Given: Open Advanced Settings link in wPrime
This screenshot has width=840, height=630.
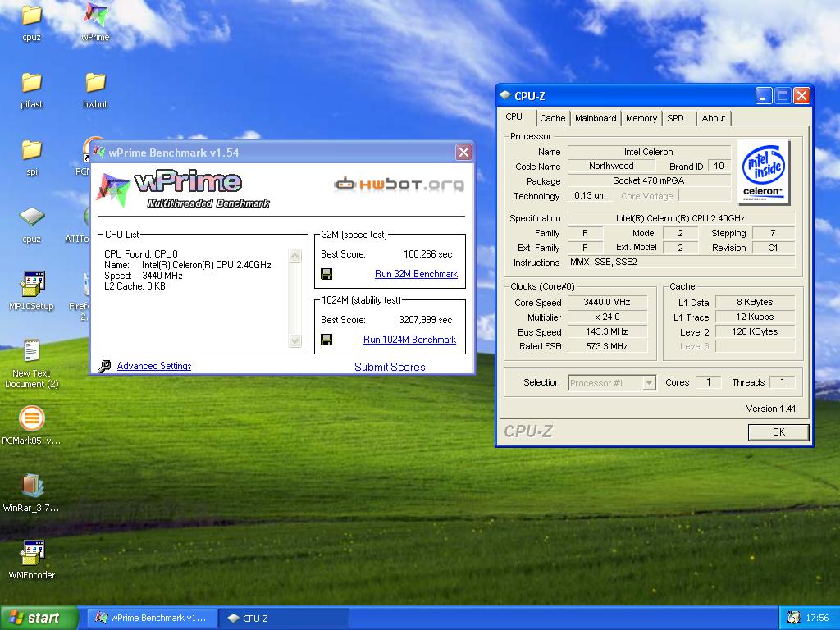Looking at the screenshot, I should coord(154,366).
